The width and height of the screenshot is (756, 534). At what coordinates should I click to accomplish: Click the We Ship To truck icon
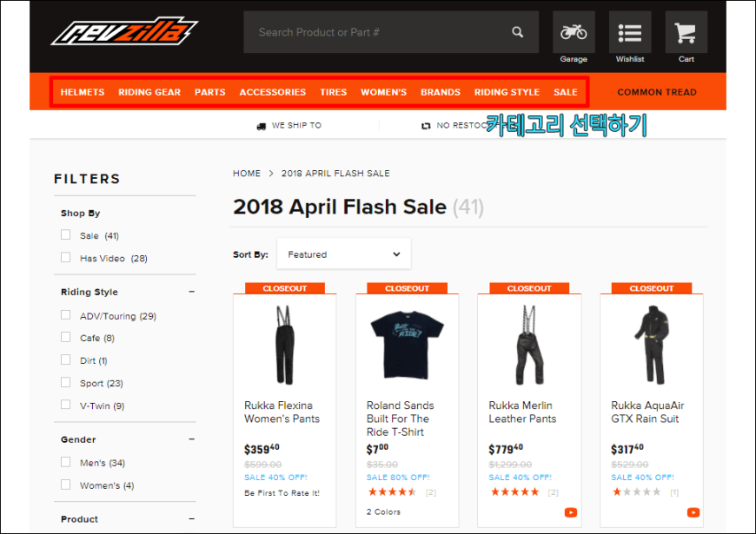tap(262, 126)
